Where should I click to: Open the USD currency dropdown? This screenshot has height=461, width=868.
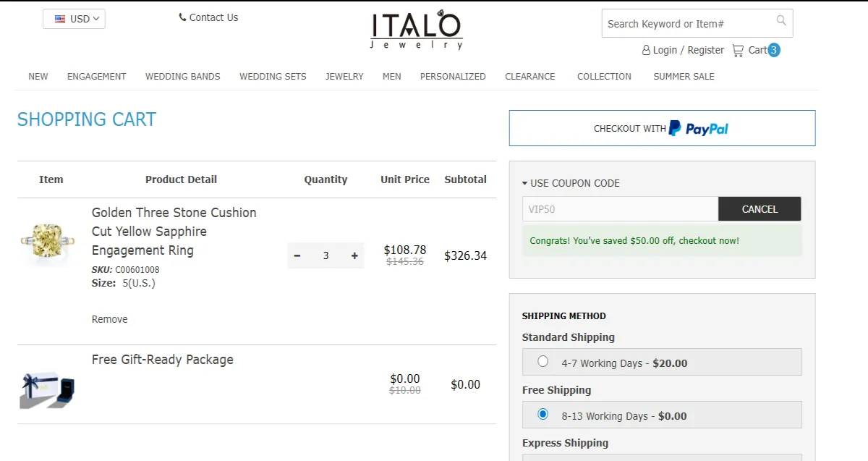coord(74,19)
